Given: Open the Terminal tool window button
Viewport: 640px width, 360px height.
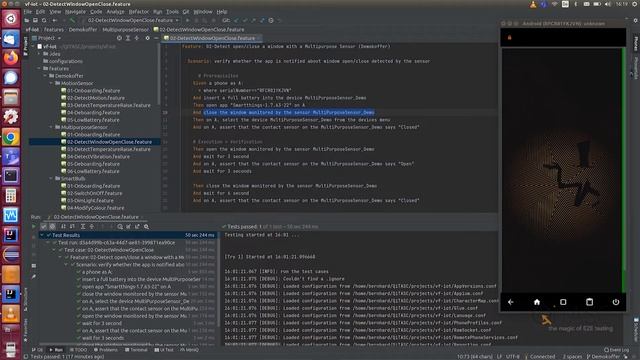Looking at the screenshot, I should pos(136,350).
